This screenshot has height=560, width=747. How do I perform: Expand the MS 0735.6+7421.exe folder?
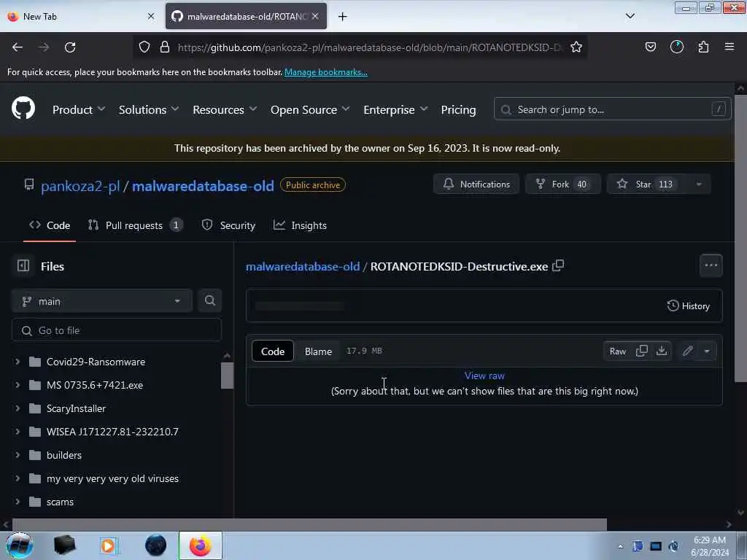[18, 385]
